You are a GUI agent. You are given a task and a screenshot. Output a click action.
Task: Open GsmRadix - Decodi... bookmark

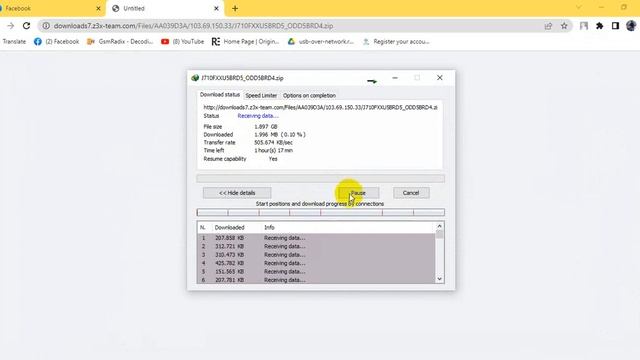pyautogui.click(x=120, y=42)
